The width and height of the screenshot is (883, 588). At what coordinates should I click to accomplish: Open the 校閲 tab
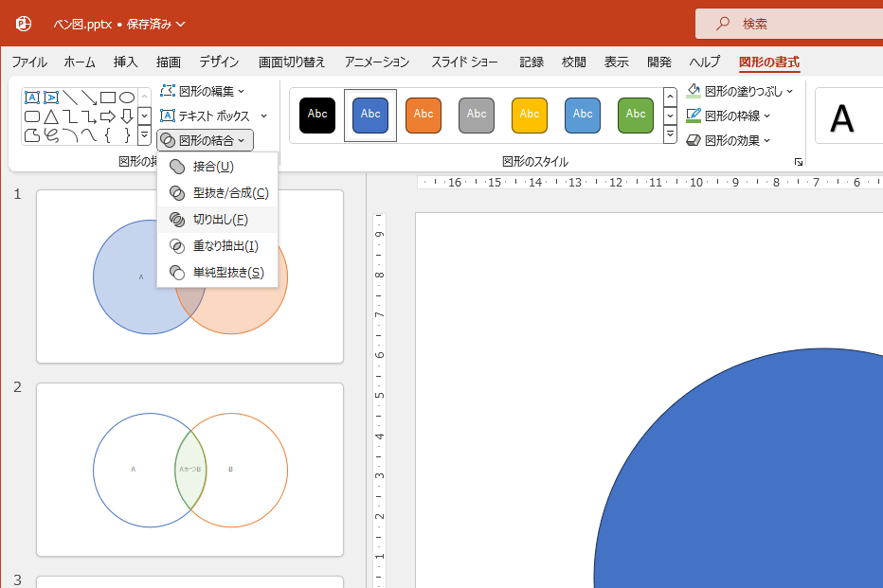point(573,61)
